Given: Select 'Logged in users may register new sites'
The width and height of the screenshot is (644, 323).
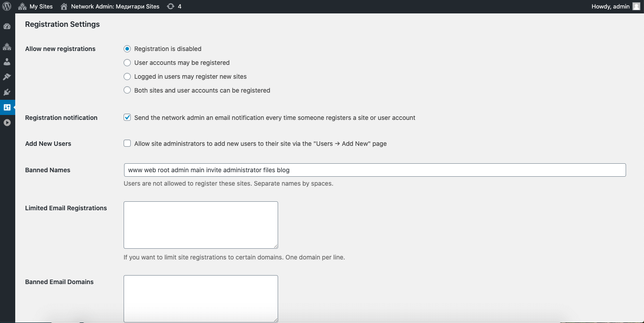Looking at the screenshot, I should [x=127, y=76].
